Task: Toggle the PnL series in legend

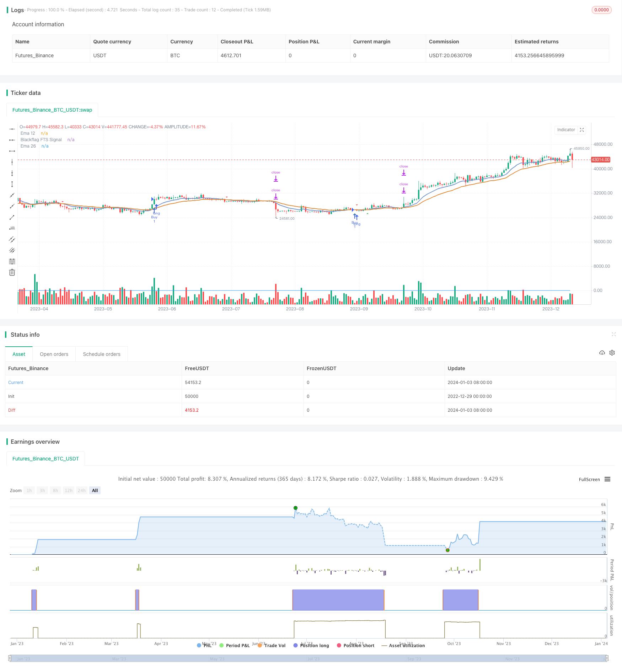Action: click(205, 645)
